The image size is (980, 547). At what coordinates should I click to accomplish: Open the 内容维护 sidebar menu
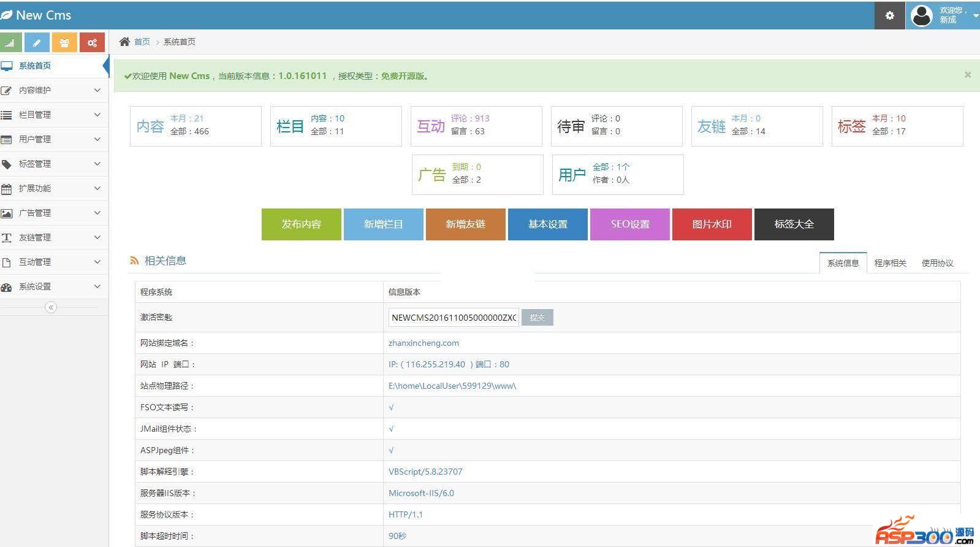[x=54, y=90]
